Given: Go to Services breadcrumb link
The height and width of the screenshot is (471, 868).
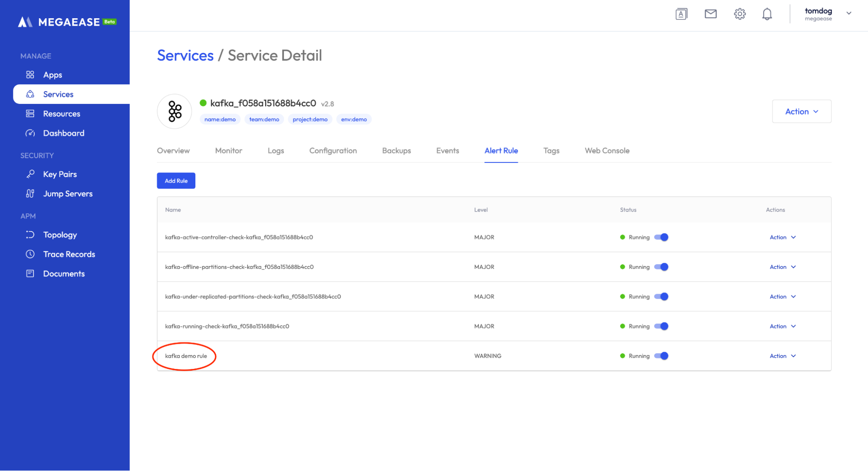Looking at the screenshot, I should pyautogui.click(x=185, y=56).
